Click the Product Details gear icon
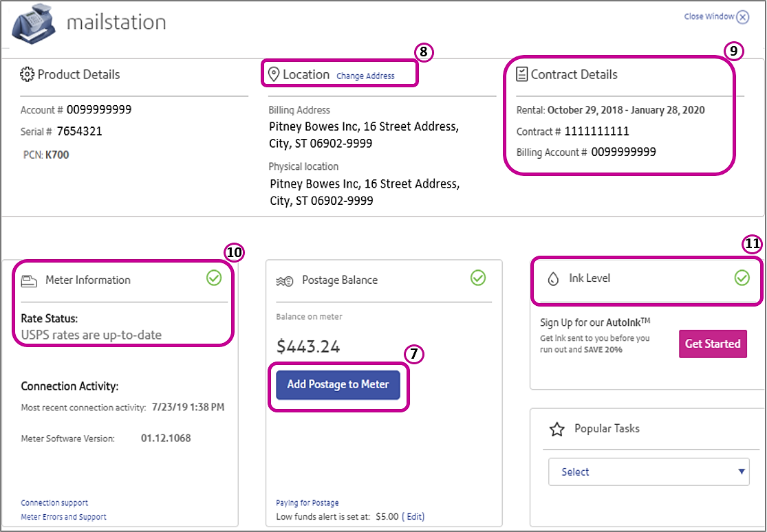Screen dimensions: 767x532 pos(27,74)
